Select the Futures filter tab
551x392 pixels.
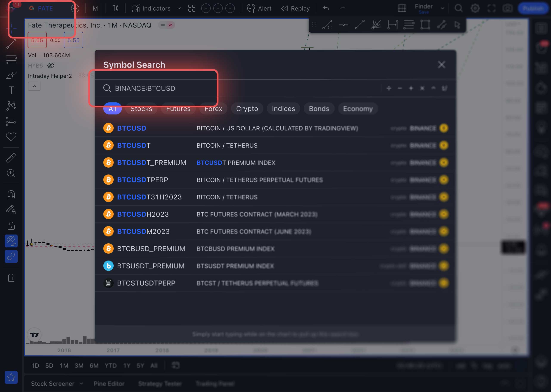(x=178, y=109)
